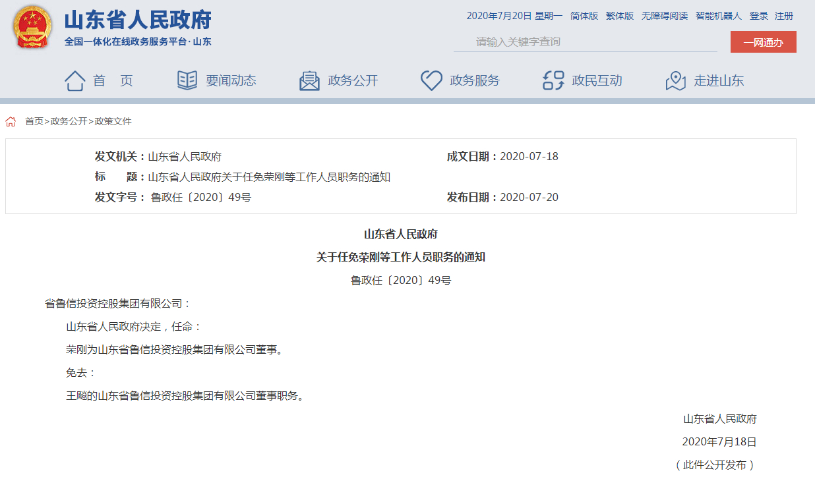The height and width of the screenshot is (504, 815).
Task: Focus the keyword search input field
Action: tap(585, 42)
